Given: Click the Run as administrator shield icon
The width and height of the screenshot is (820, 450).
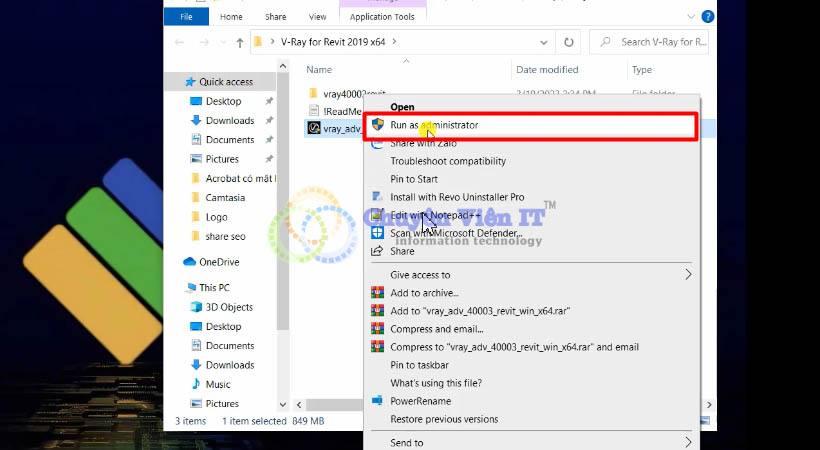Looking at the screenshot, I should click(x=377, y=125).
